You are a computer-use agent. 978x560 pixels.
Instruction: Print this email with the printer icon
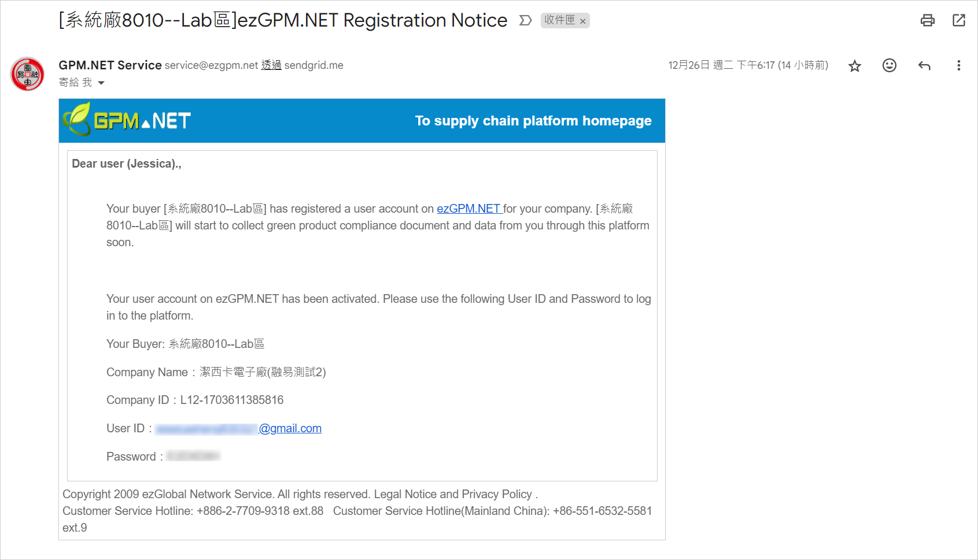pos(927,21)
